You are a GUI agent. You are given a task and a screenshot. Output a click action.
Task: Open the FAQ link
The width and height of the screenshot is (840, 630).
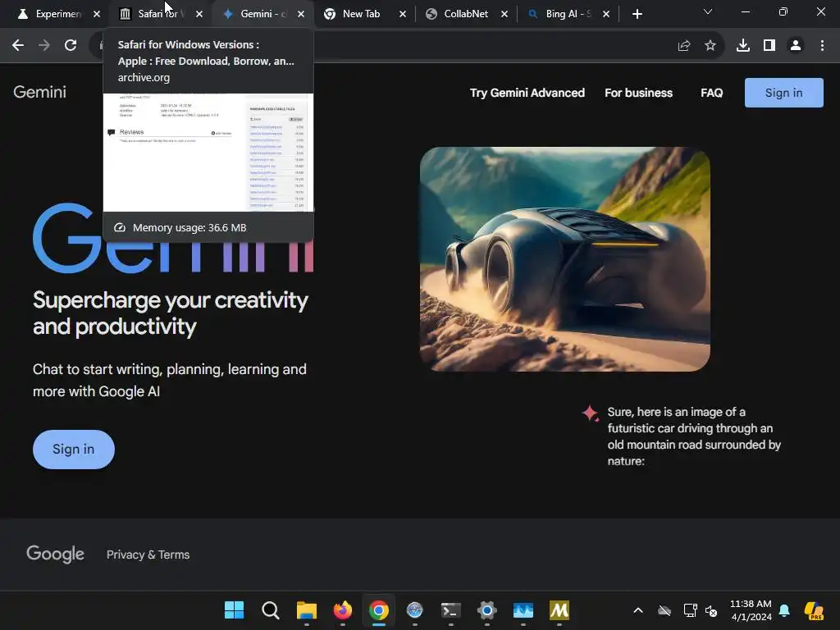pos(711,93)
